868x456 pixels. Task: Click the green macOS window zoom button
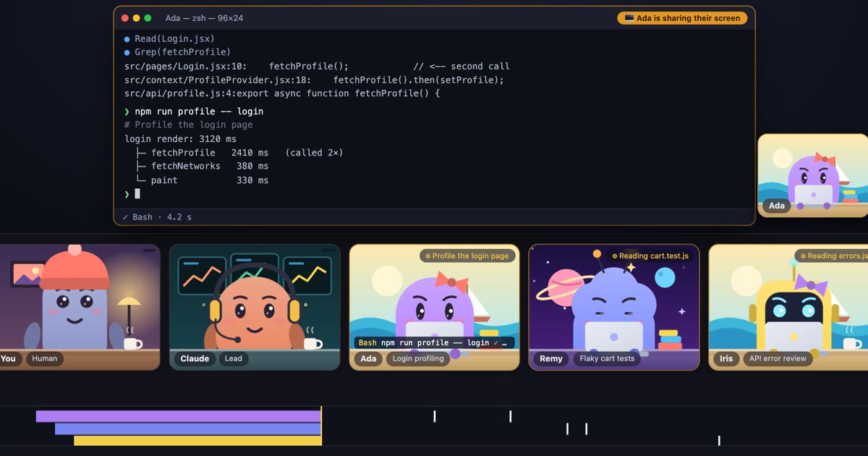click(148, 18)
